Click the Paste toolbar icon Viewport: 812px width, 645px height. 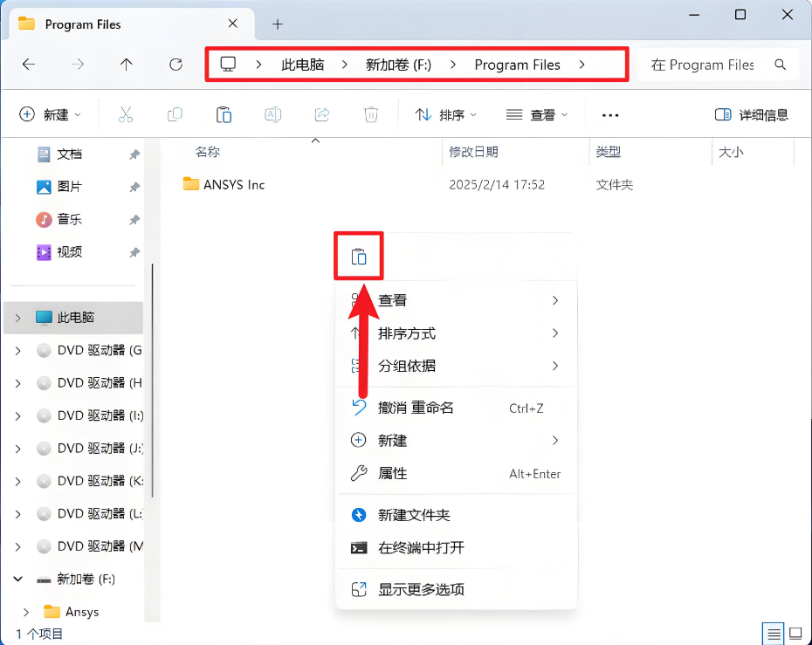click(224, 114)
